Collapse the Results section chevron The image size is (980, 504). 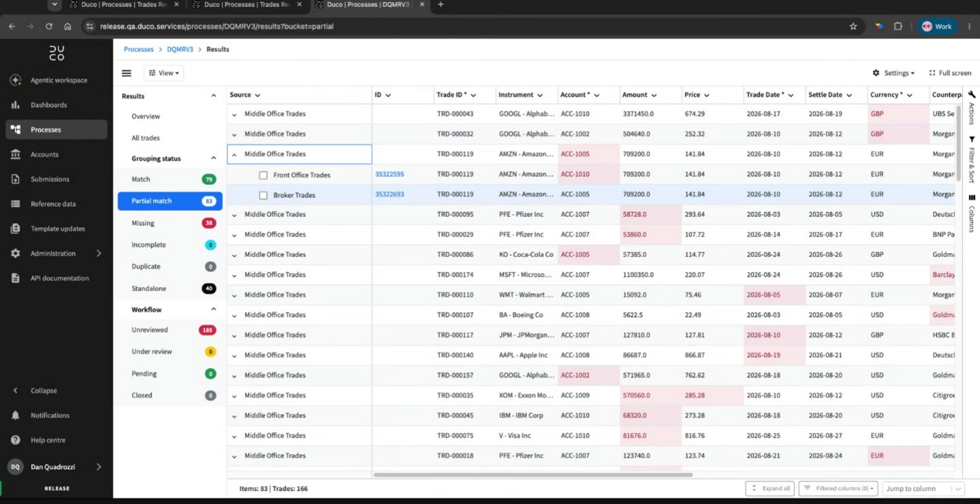click(214, 96)
